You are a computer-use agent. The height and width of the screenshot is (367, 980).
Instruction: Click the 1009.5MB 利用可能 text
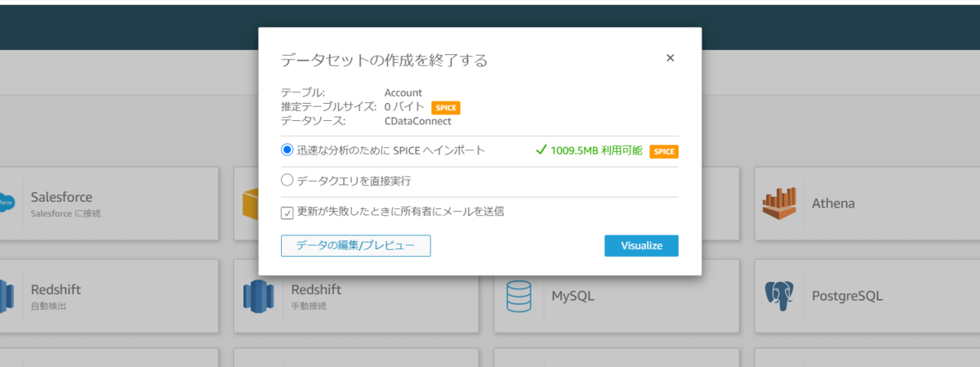596,150
